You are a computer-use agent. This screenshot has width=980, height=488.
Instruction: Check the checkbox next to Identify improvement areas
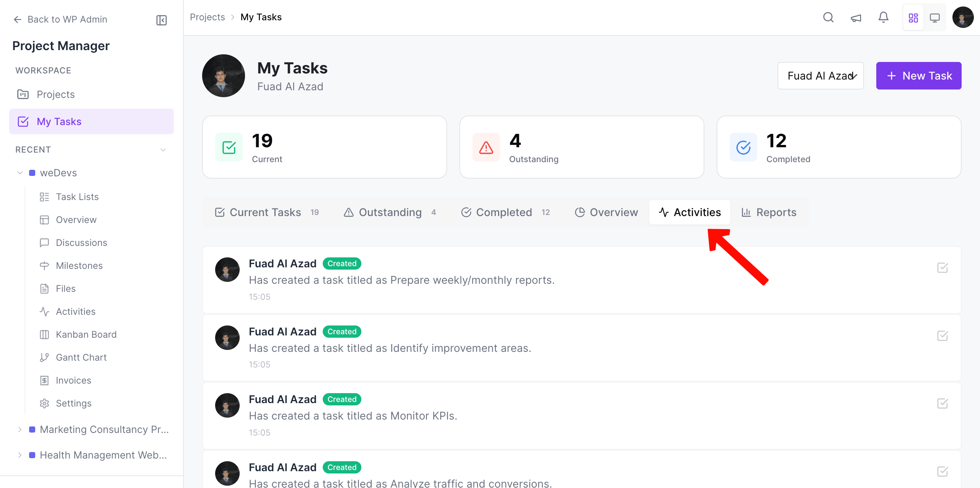pos(943,336)
